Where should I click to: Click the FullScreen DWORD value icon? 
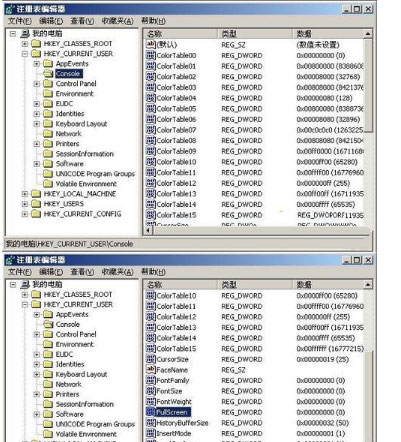(x=151, y=412)
